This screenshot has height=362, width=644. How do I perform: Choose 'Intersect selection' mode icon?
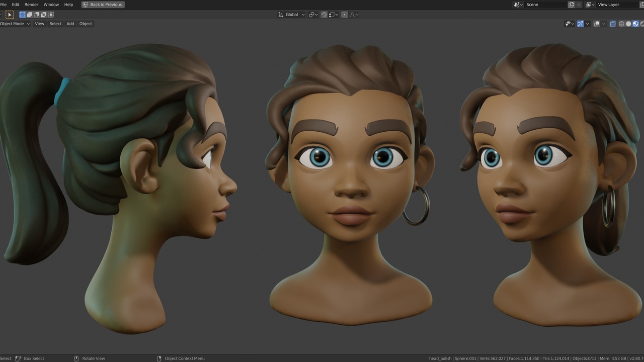50,15
